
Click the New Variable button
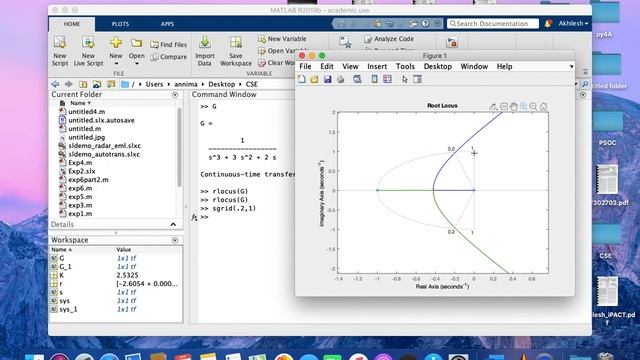[282, 39]
